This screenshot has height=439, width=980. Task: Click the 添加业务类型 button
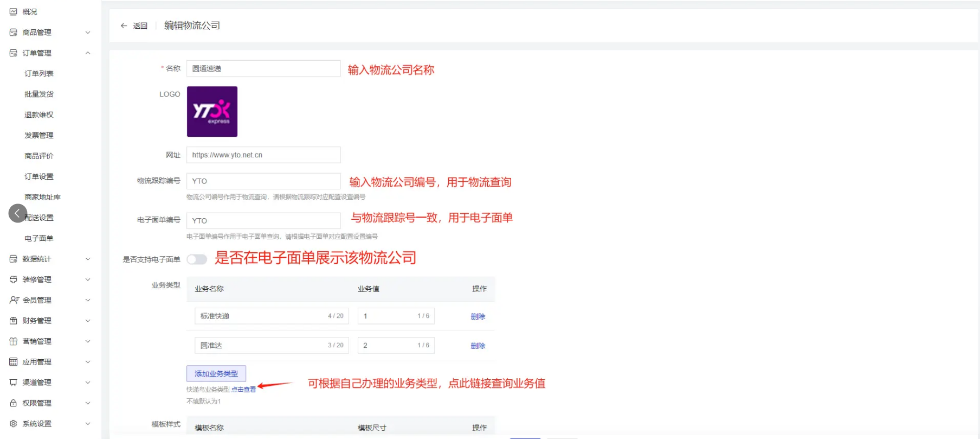[216, 373]
